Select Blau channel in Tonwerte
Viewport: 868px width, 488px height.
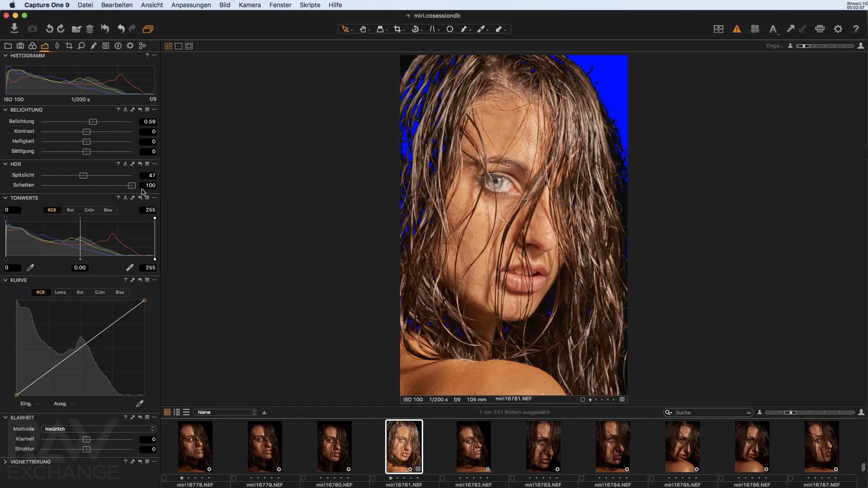tap(108, 210)
